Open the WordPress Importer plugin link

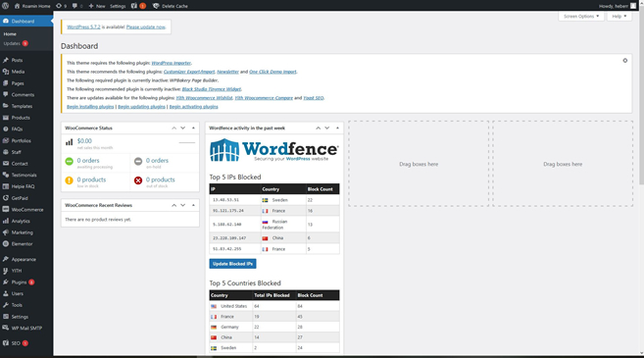pos(171,63)
